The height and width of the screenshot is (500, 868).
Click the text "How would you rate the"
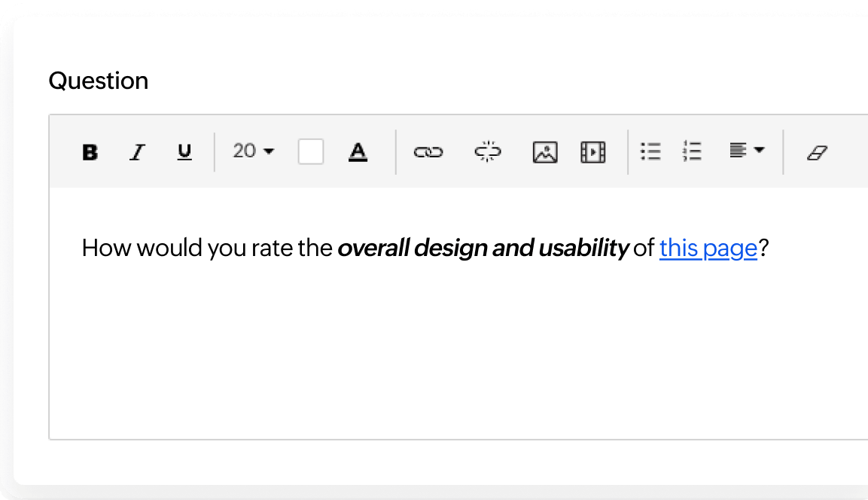click(207, 248)
